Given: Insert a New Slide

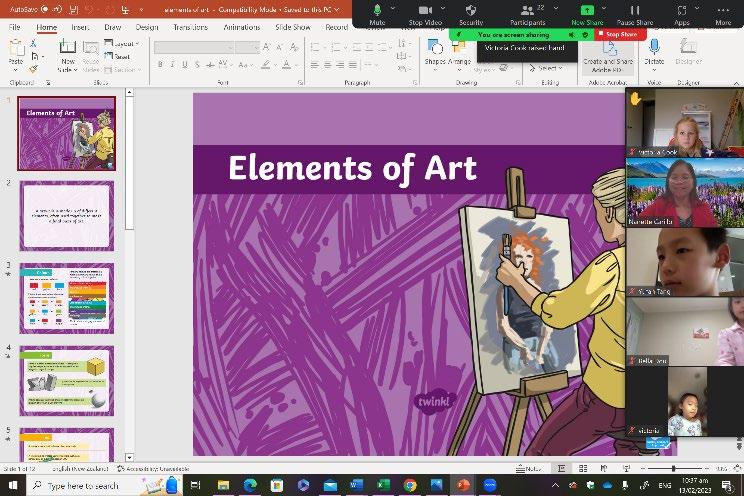Looking at the screenshot, I should pyautogui.click(x=67, y=56).
